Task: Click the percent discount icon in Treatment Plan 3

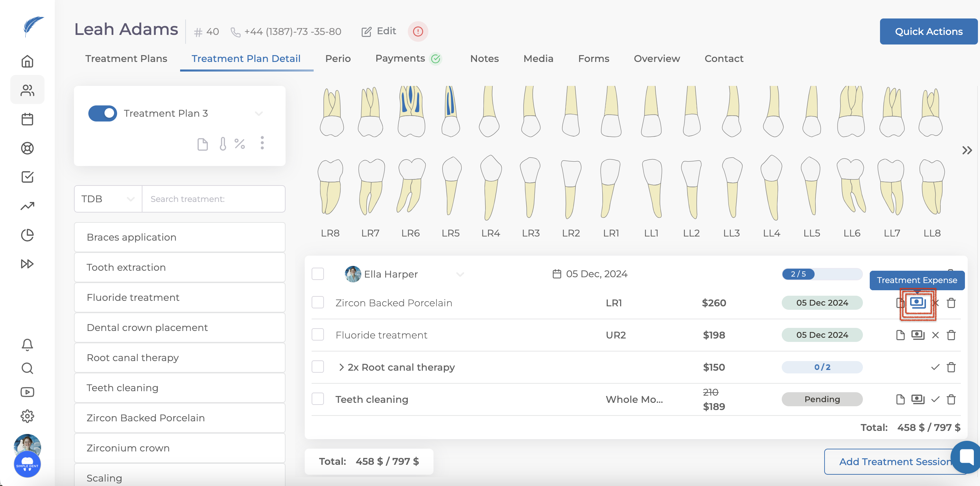Action: tap(240, 144)
